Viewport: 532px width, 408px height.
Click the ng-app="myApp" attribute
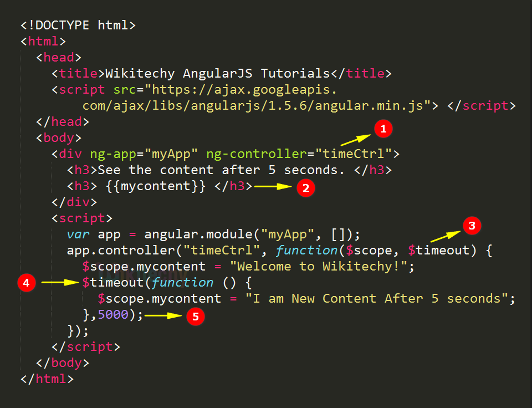144,154
